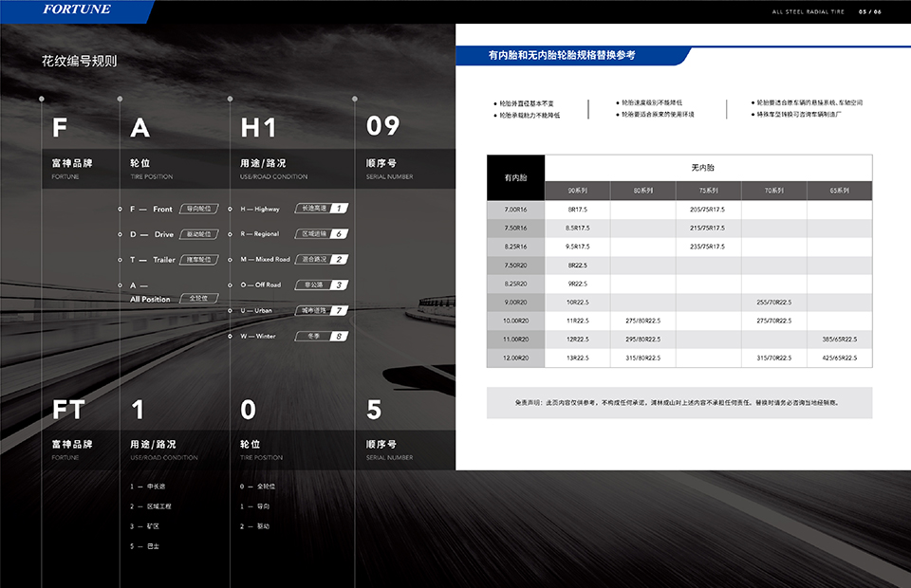Click the '65系列' column header
911x588 pixels.
[840, 191]
